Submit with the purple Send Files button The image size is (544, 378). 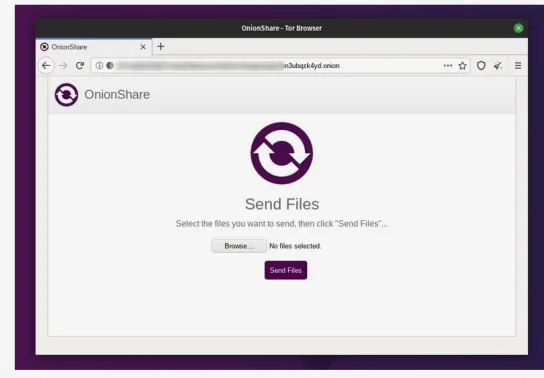(286, 270)
